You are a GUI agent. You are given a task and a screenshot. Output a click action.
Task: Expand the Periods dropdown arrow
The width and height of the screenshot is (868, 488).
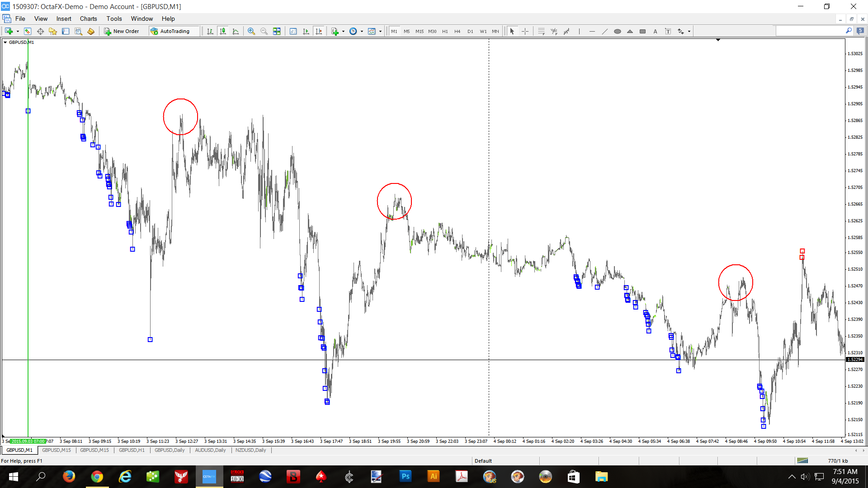pos(362,31)
